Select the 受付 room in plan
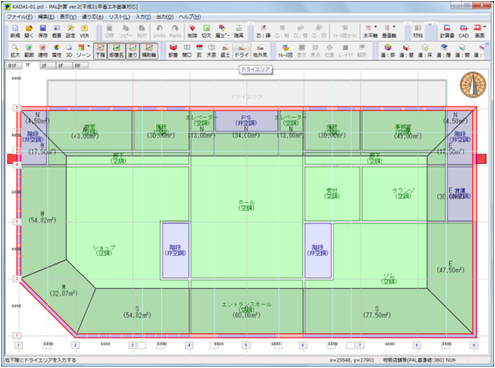495x368 pixels. tap(332, 193)
